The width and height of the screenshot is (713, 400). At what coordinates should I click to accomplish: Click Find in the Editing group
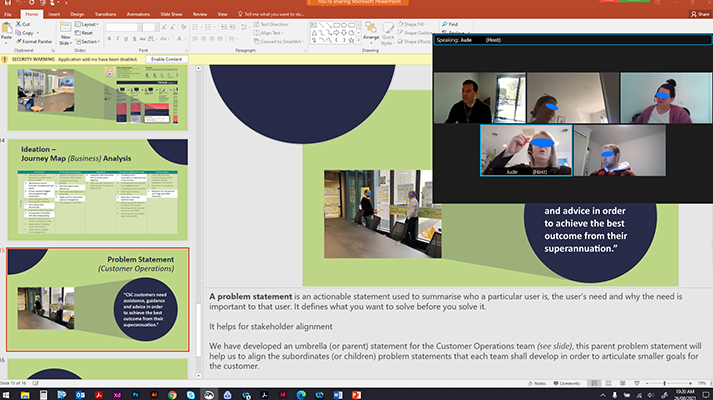tap(450, 24)
